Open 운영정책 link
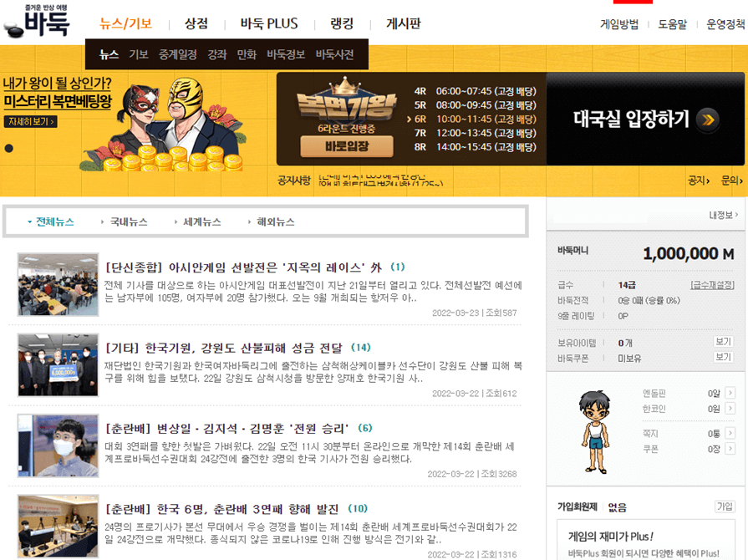 point(725,24)
